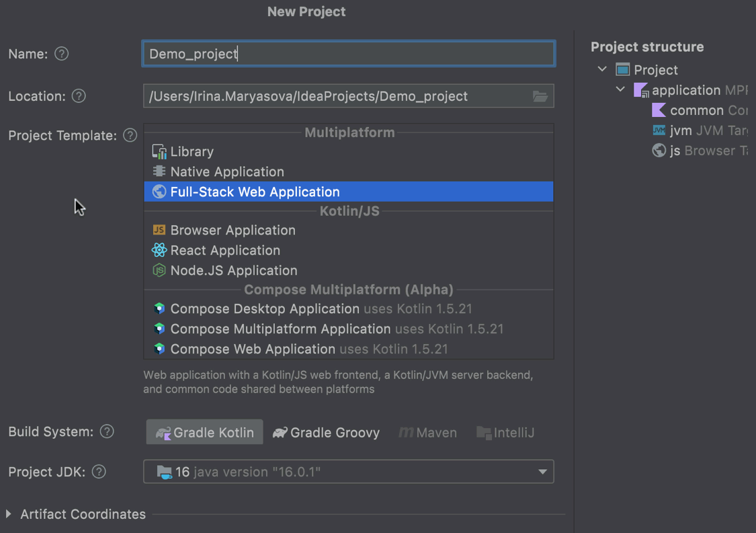Select the React Application template
Image resolution: width=756 pixels, height=533 pixels.
click(x=224, y=250)
